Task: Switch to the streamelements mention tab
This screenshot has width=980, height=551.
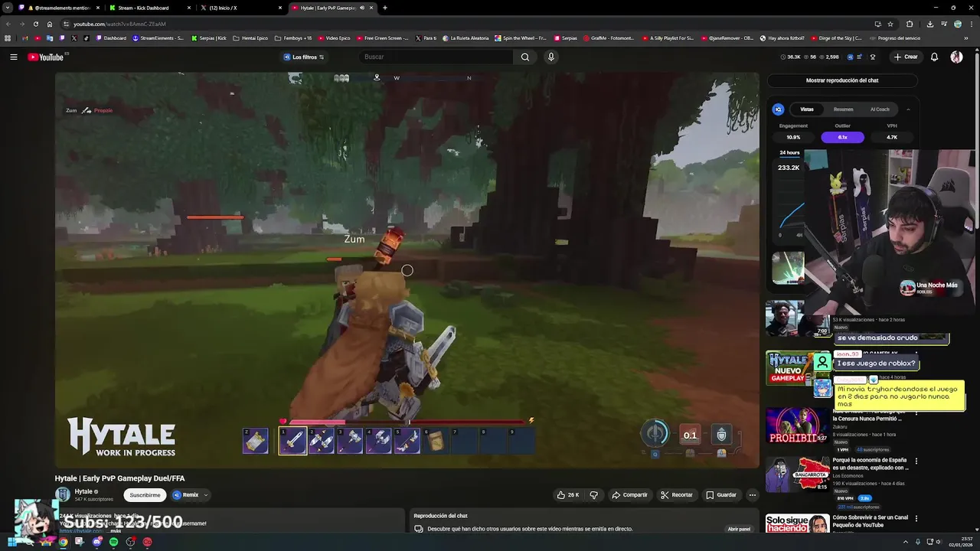Action: 61,8
